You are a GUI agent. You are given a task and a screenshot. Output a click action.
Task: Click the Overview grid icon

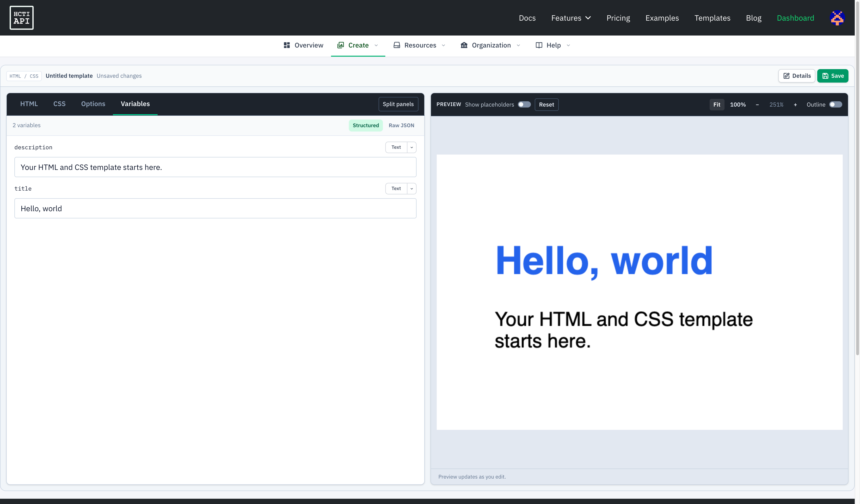coord(287,45)
